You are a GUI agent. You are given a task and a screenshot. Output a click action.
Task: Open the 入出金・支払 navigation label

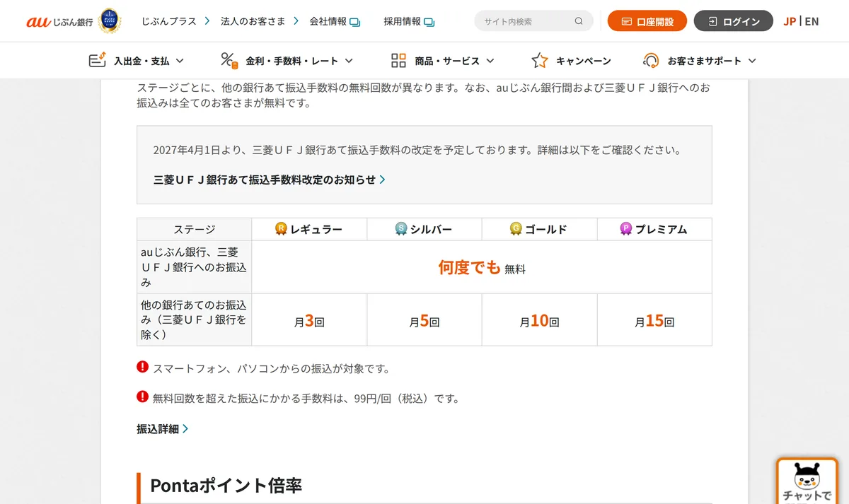(x=141, y=61)
